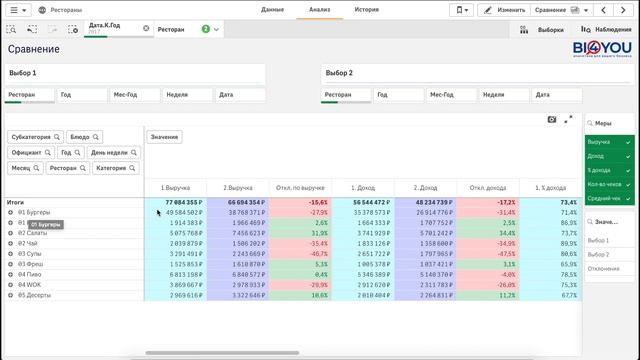Take a snapshot of the pivot table
The image size is (640, 360).
coord(552,120)
